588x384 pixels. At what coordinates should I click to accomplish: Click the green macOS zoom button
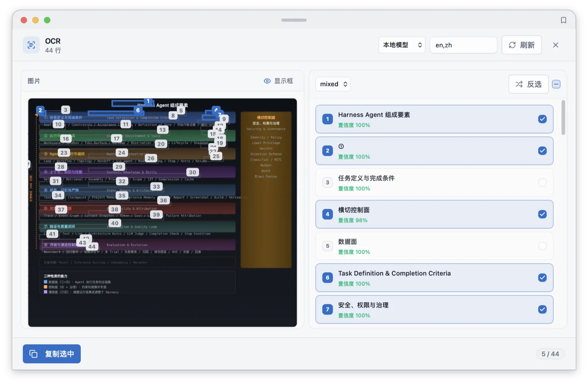(47, 20)
